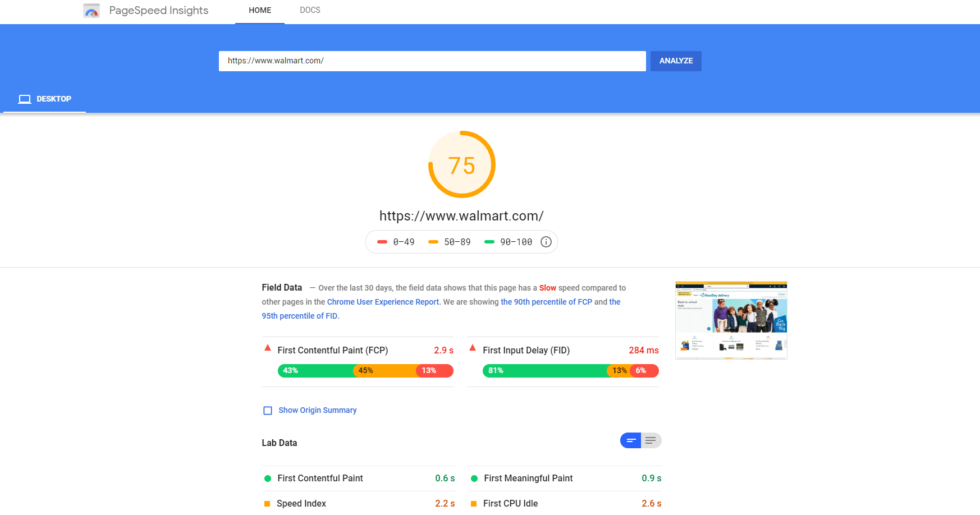Click the FCP red 13% bar segment
Screen dimensions: 980x515
(434, 371)
